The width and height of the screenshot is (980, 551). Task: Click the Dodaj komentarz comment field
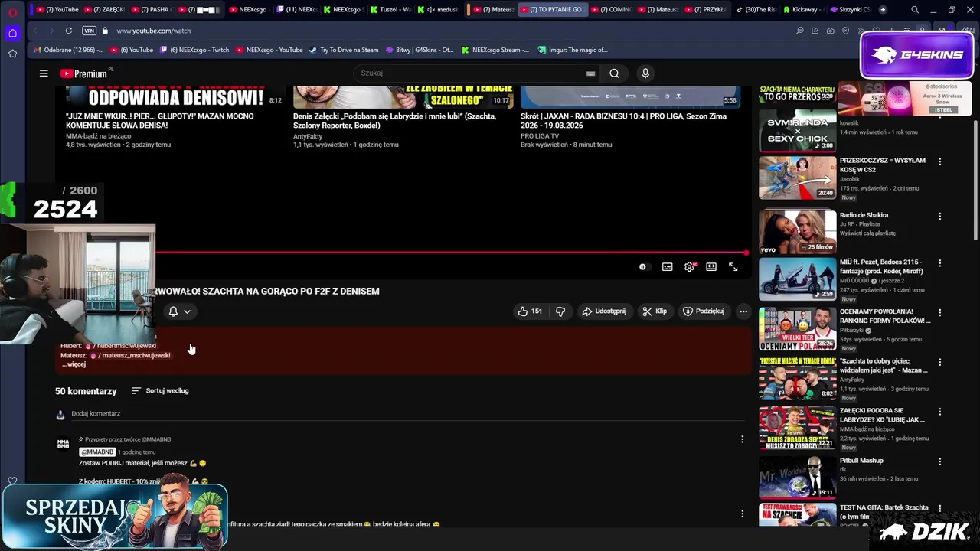(x=407, y=414)
